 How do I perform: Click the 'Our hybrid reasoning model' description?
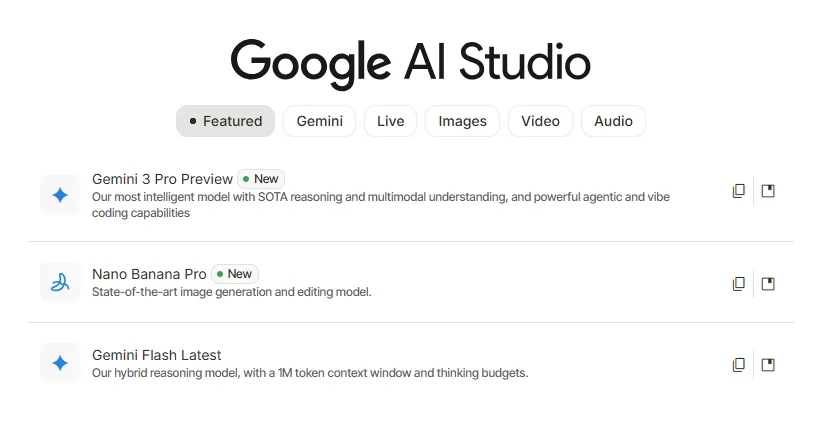pos(310,373)
